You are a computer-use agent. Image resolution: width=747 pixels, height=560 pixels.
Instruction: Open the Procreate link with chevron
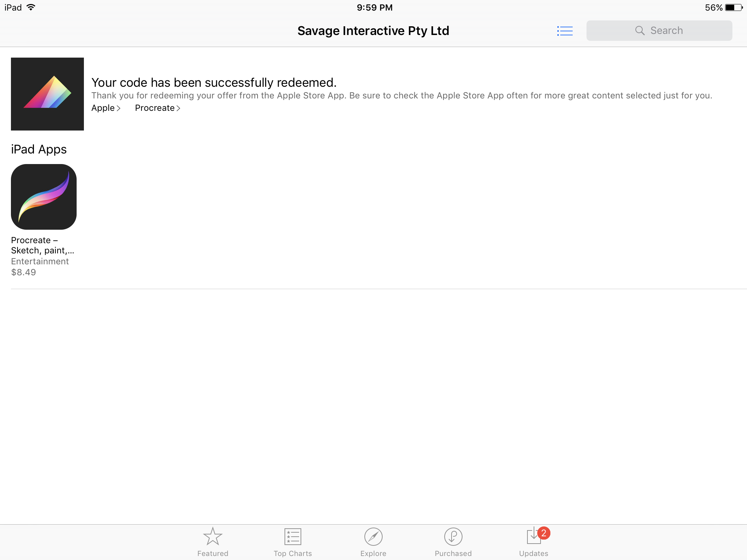point(158,108)
